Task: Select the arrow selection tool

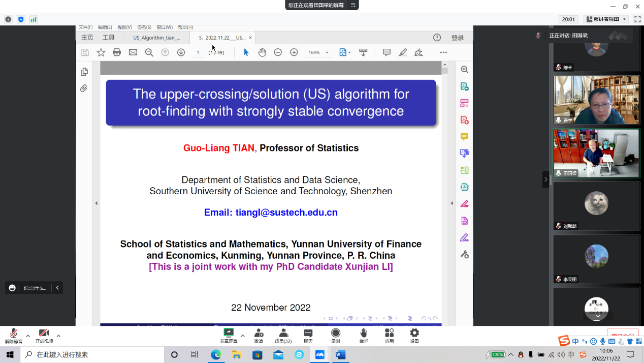Action: [x=246, y=52]
